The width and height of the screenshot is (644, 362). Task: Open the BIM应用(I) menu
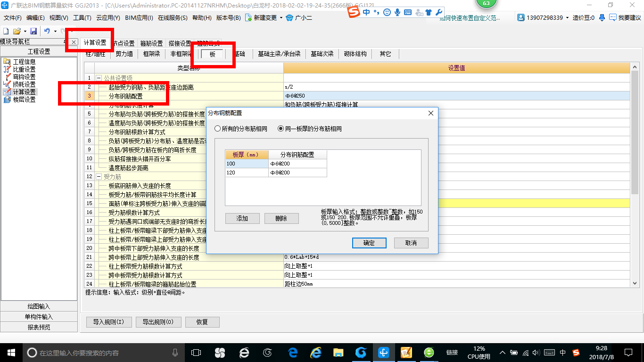(x=139, y=18)
